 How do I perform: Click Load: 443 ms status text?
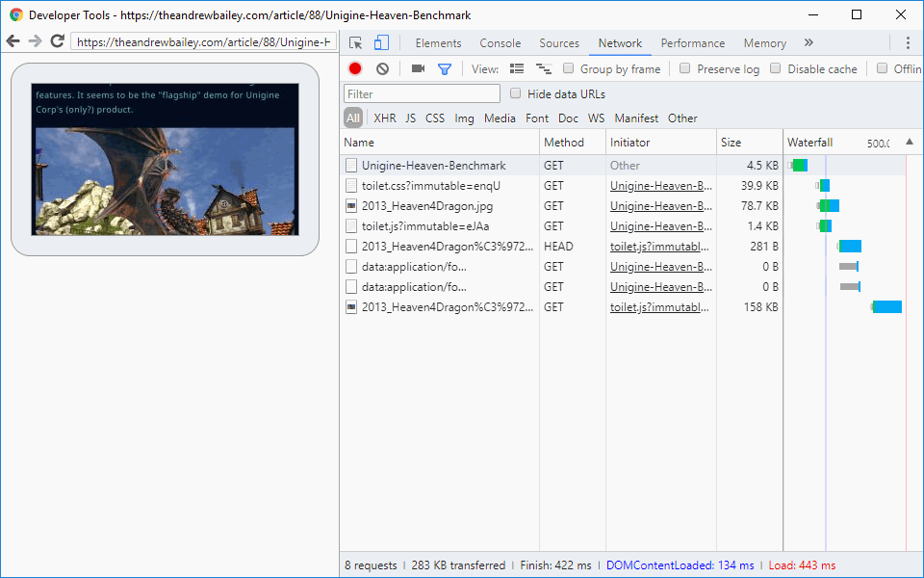pyautogui.click(x=802, y=565)
